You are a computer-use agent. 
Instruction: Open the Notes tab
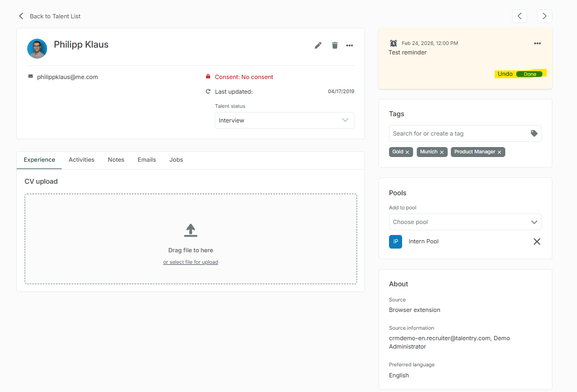pyautogui.click(x=116, y=160)
